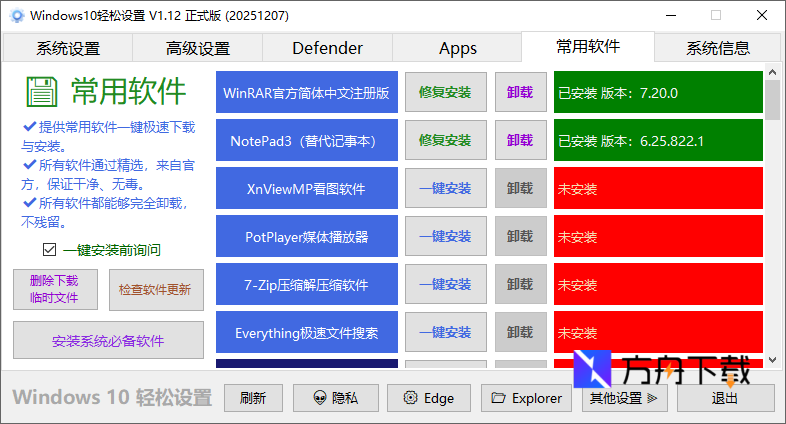Click the Everything极速文件搜索 button
Viewport: 786px width, 424px height.
pos(307,333)
